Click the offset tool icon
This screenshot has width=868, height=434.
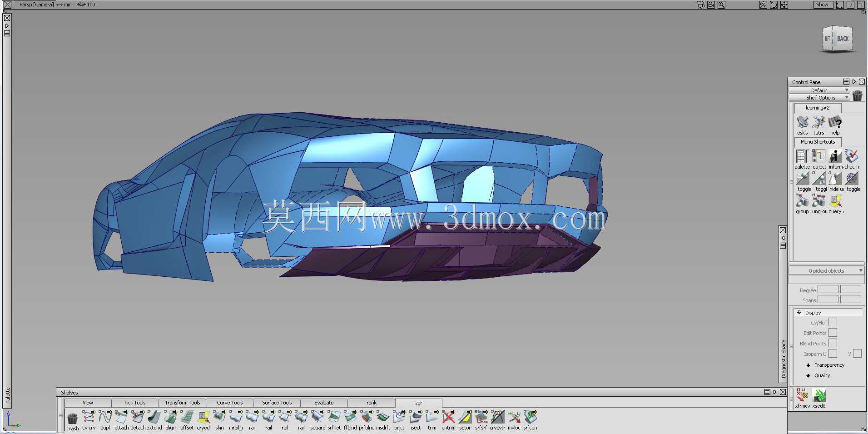coord(187,417)
